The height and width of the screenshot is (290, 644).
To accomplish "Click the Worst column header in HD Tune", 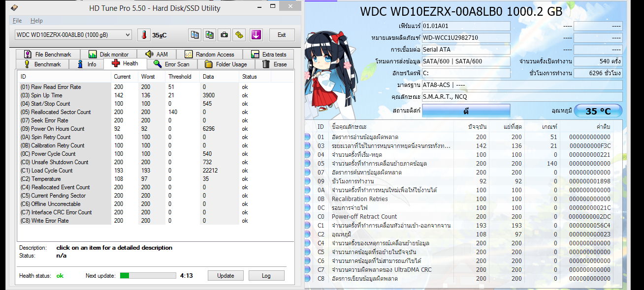I will click(152, 77).
